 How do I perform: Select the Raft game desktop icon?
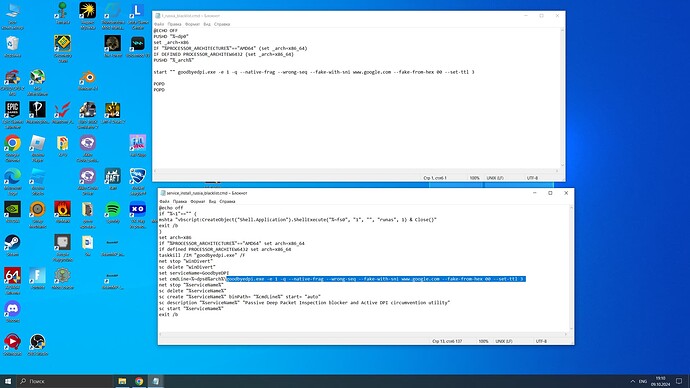coord(113,179)
